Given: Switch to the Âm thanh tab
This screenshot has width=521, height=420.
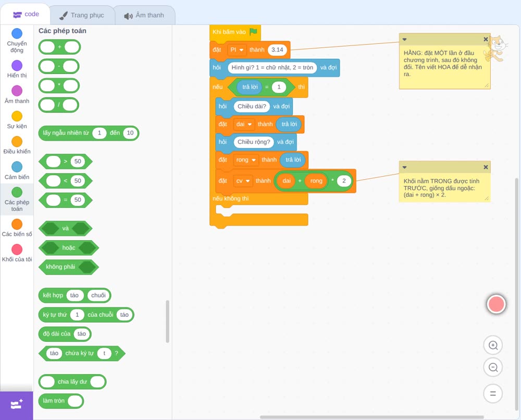Looking at the screenshot, I should point(144,15).
